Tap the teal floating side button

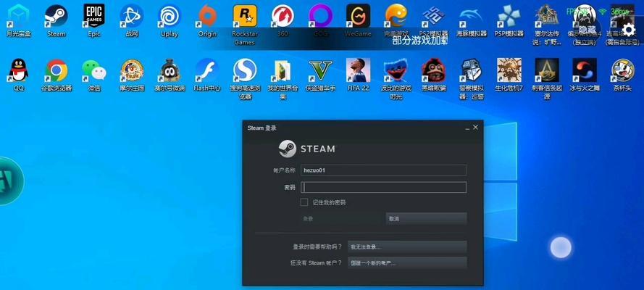coord(10,181)
